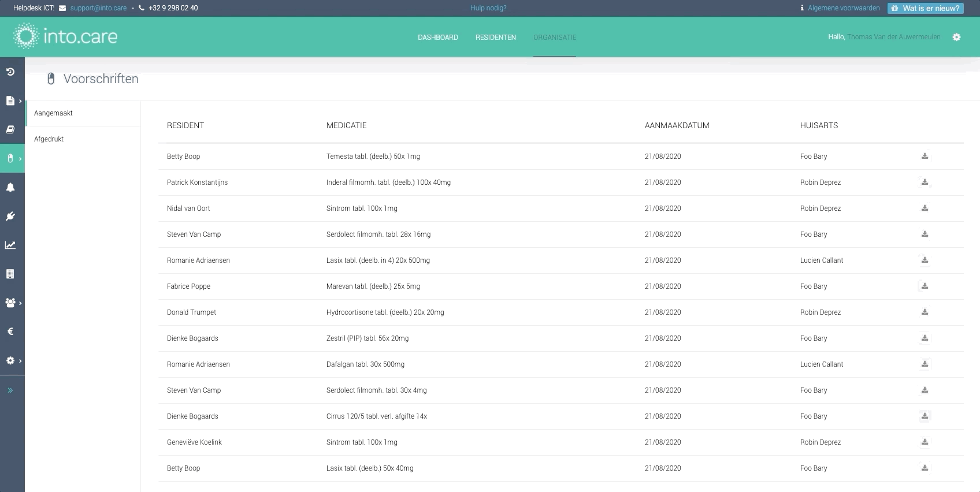The image size is (980, 492).
Task: Click the Wat is er nieuw? button
Action: [926, 8]
